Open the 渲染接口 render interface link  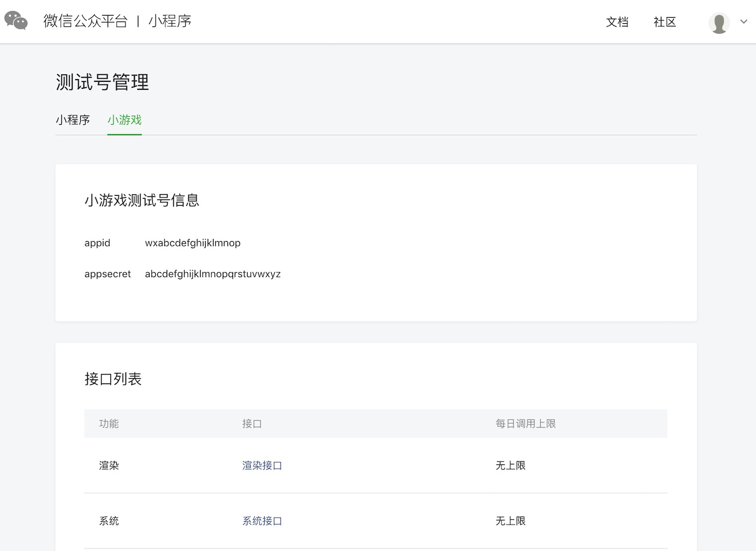click(x=262, y=465)
